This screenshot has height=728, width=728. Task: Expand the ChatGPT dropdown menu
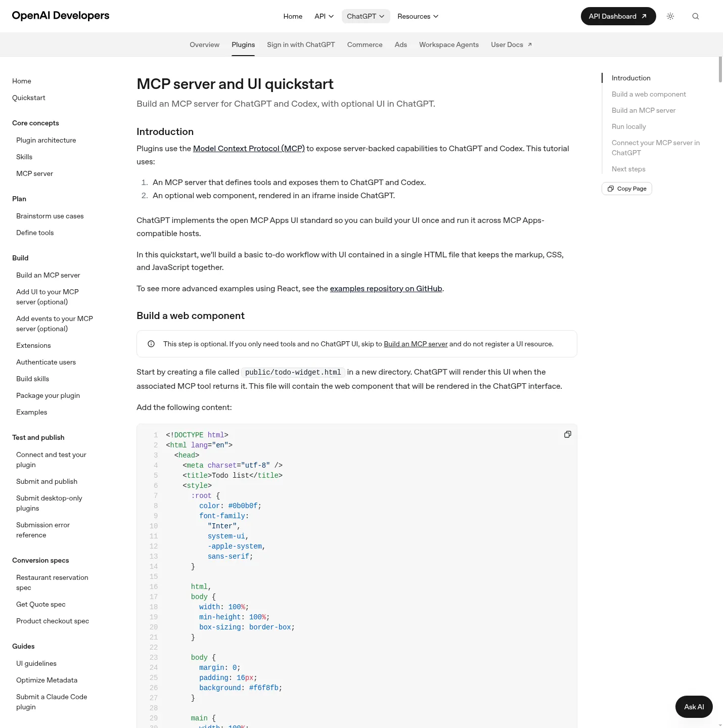click(x=366, y=16)
